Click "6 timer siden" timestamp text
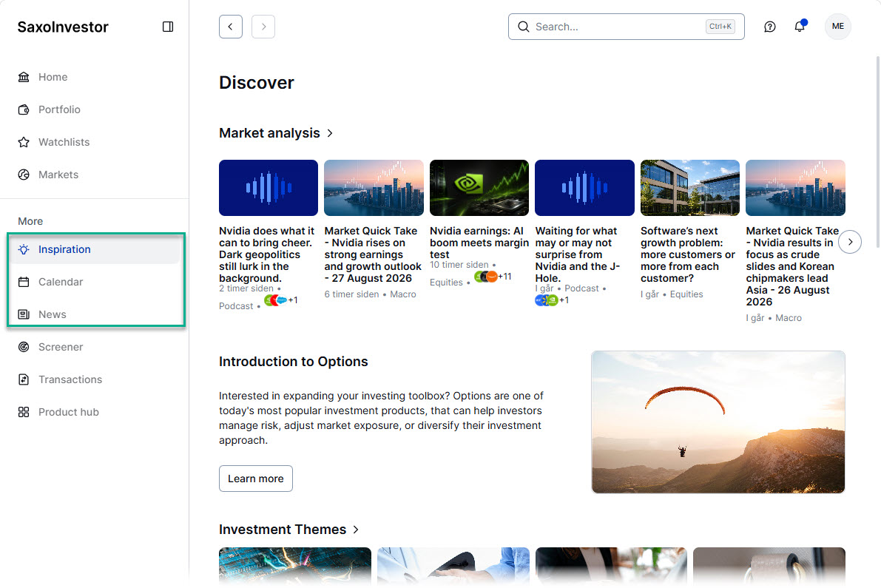The image size is (881, 588). pos(351,294)
